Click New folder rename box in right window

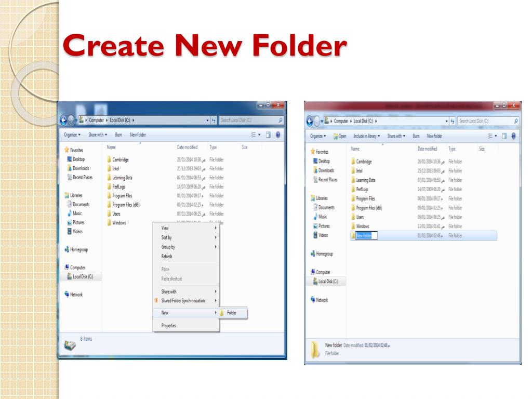(x=366, y=235)
